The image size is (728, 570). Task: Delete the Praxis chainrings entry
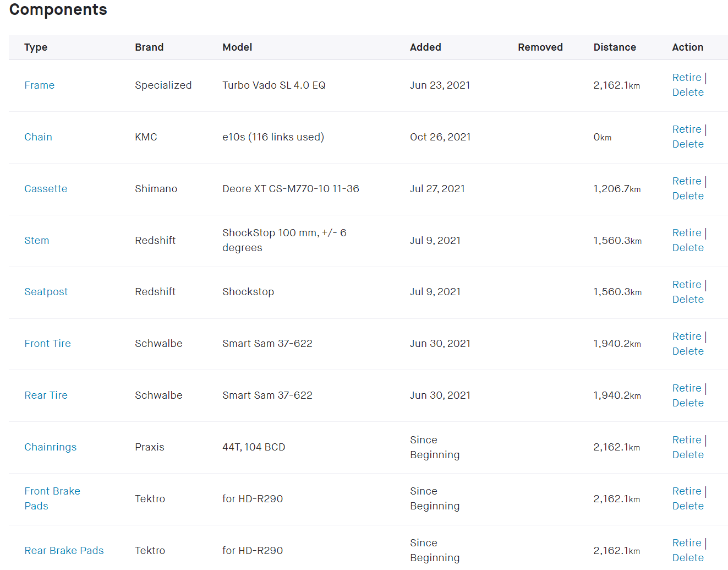click(x=688, y=455)
